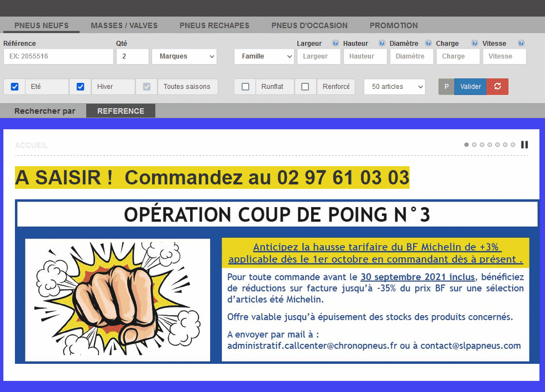This screenshot has width=545, height=392.
Task: Open help icon next to Charge
Action: point(474,43)
